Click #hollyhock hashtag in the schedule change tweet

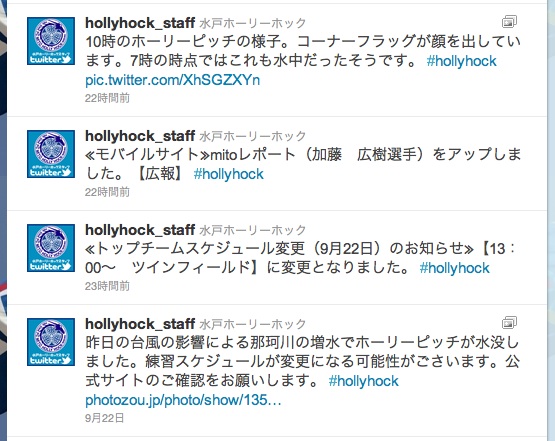pyautogui.click(x=454, y=268)
